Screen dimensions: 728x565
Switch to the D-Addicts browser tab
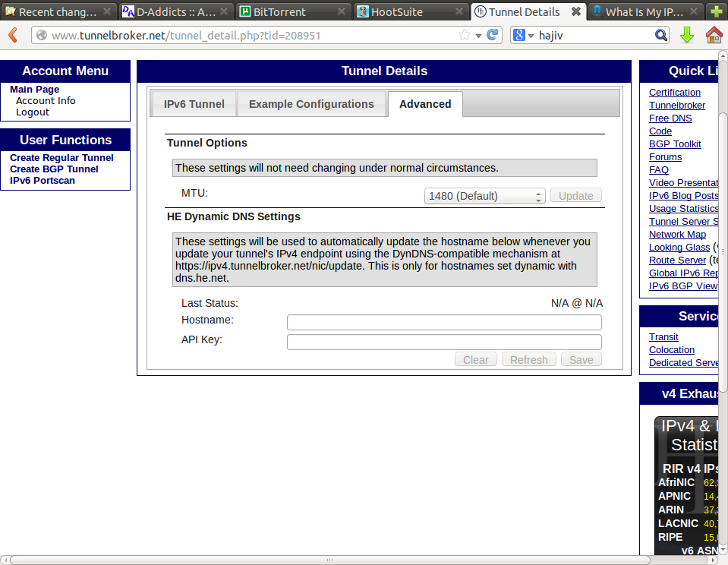pyautogui.click(x=175, y=11)
